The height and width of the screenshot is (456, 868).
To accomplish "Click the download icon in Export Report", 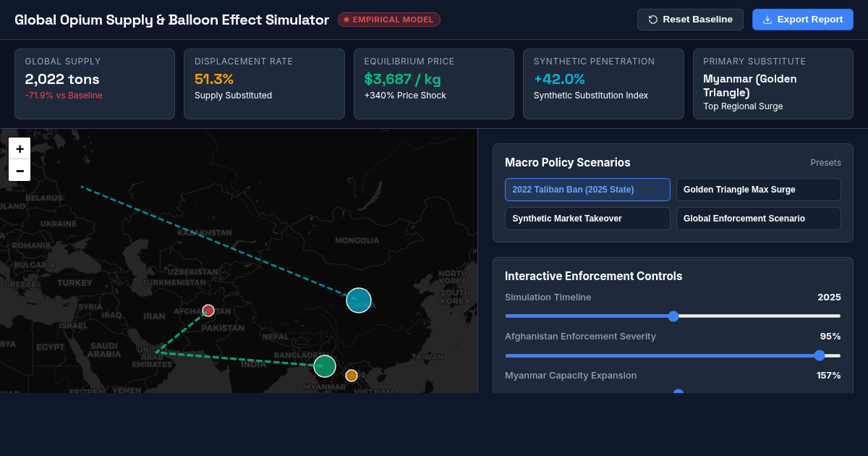I will [x=767, y=20].
